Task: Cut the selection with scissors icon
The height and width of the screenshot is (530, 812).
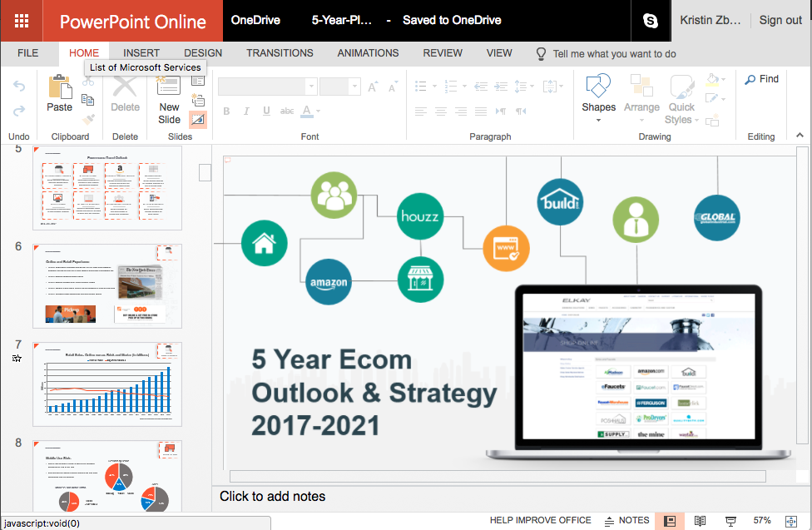Action: point(88,82)
